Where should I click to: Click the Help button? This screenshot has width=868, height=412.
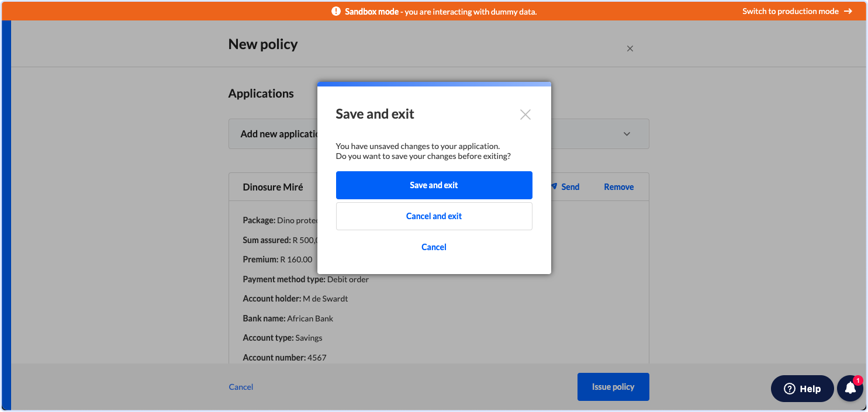[802, 389]
